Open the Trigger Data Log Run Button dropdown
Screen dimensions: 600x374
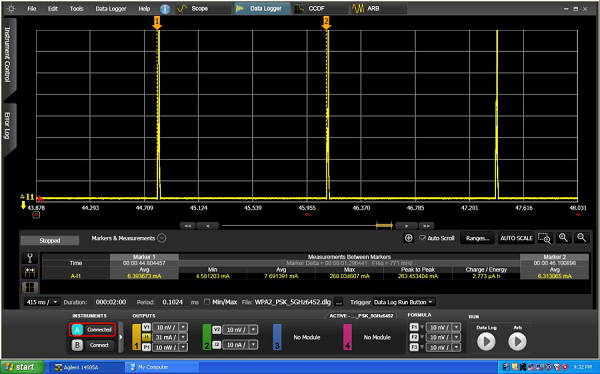[x=404, y=302]
